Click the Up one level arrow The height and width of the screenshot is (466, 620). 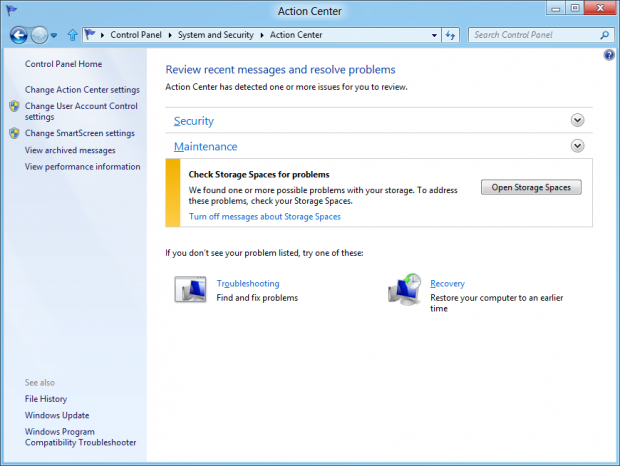click(73, 35)
